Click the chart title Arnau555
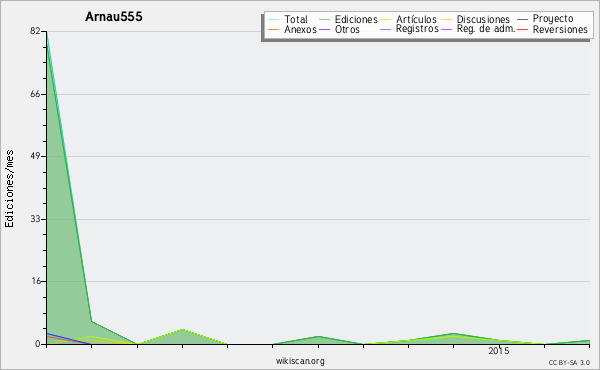This screenshot has height=370, width=600. click(x=114, y=17)
